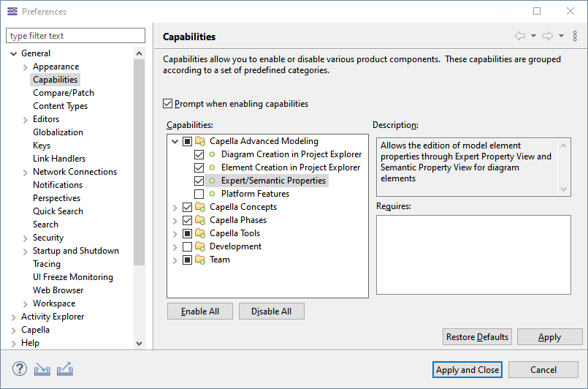This screenshot has width=588, height=389.
Task: Check the Platform Features checkbox
Action: tap(199, 194)
